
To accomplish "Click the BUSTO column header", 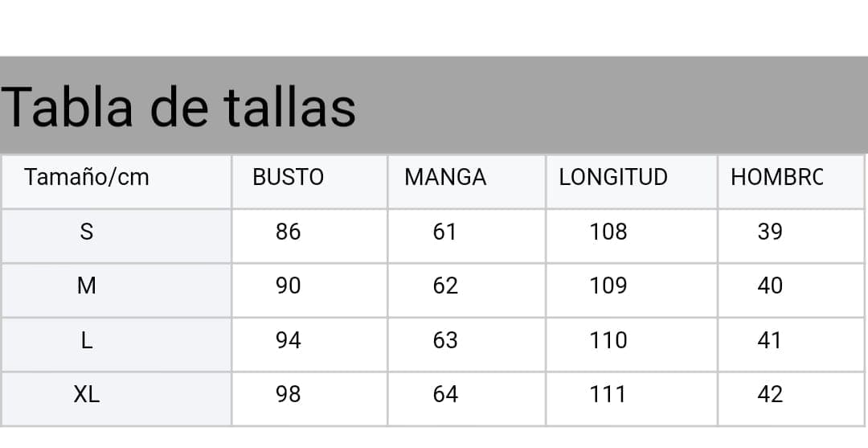I will point(288,177).
